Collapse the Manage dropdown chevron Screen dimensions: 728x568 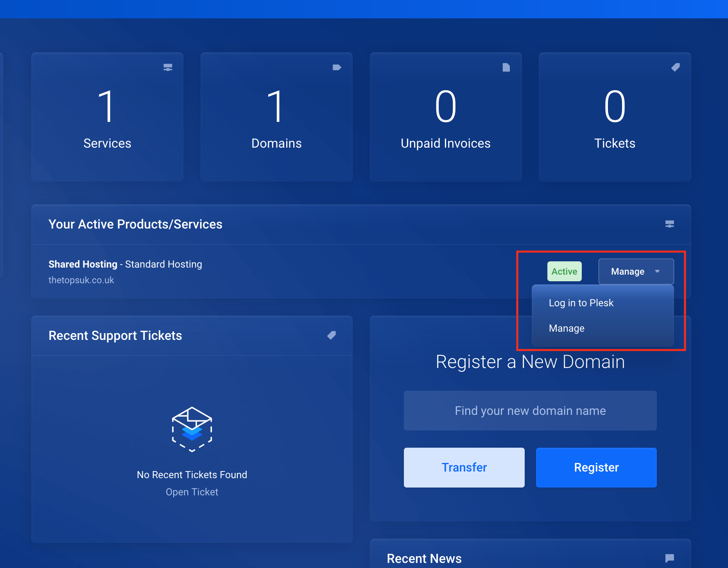pos(658,271)
